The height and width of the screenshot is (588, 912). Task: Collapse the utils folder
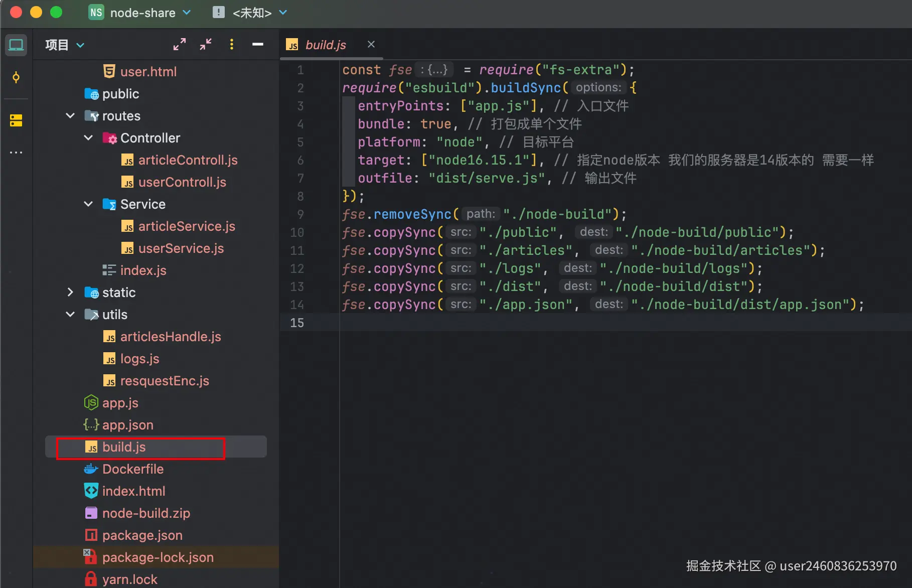[70, 315]
